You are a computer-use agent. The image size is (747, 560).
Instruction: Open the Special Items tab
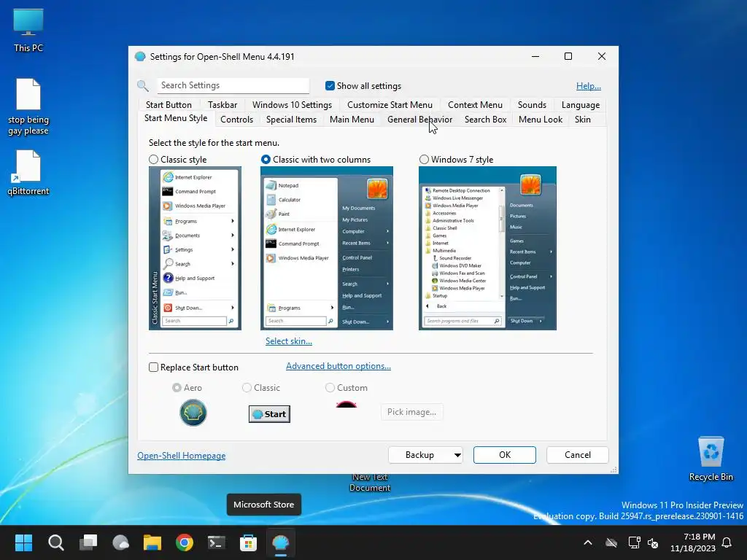[292, 120]
